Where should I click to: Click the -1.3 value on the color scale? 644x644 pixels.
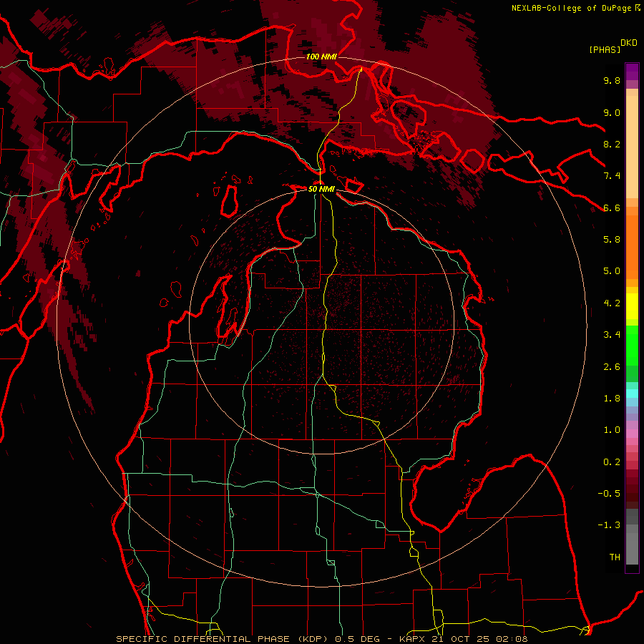tap(609, 525)
